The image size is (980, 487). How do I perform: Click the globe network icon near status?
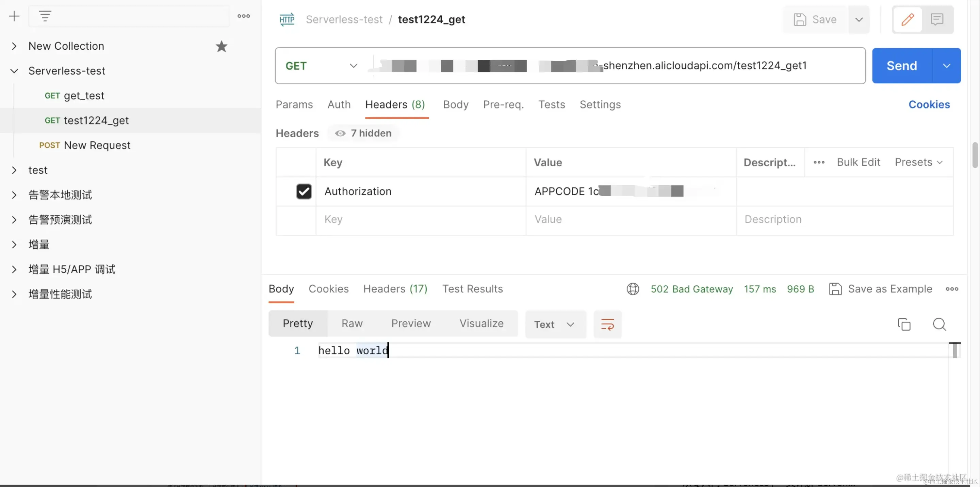633,289
